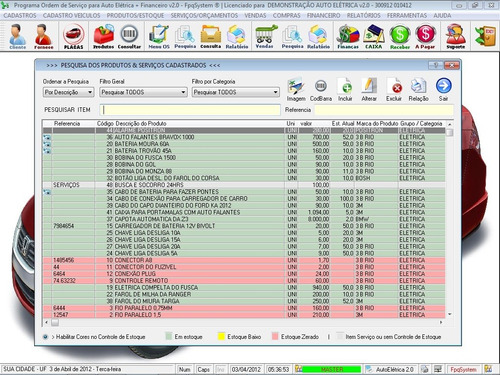Select row AUTO FALANTES BRAVOX 1000

244,137
